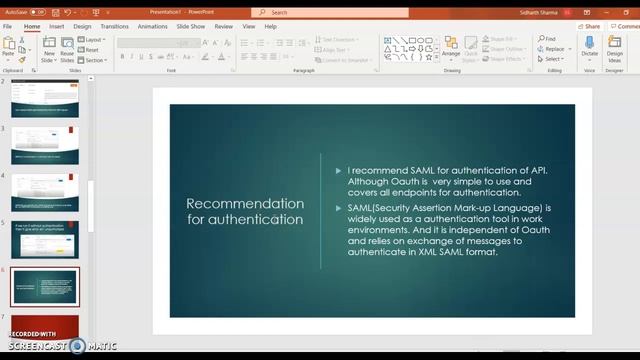Pick the Oval shape in shapes gallery

[420, 40]
